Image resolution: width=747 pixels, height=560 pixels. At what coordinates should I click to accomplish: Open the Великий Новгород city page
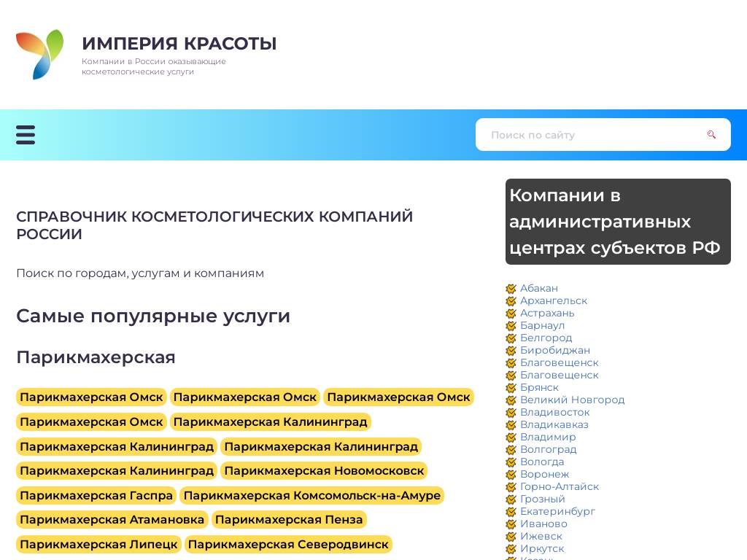(572, 400)
